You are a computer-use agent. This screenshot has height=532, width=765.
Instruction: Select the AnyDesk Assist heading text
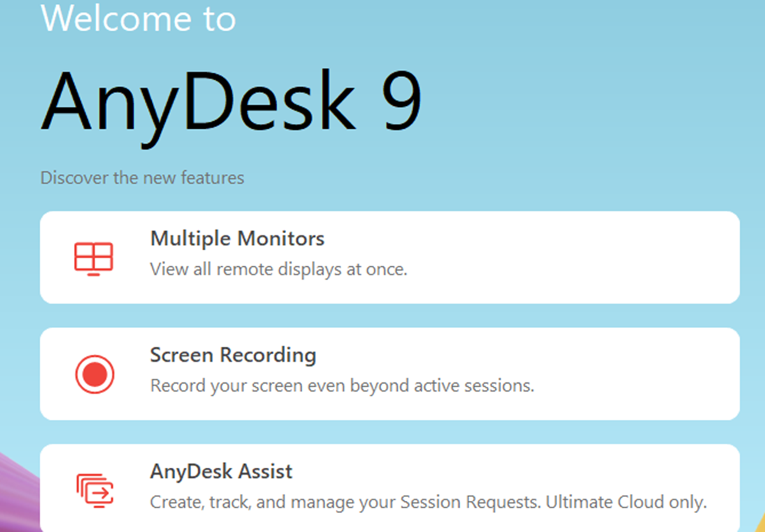[x=221, y=471]
